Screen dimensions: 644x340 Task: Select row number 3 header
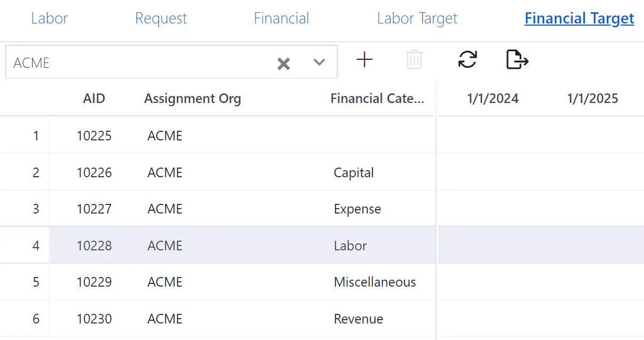coord(36,209)
